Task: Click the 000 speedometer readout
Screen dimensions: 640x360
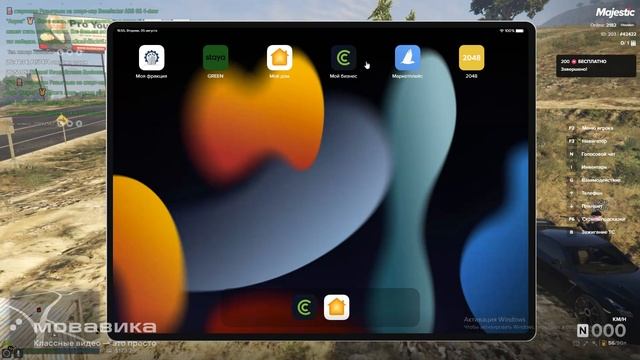Action: (x=608, y=331)
